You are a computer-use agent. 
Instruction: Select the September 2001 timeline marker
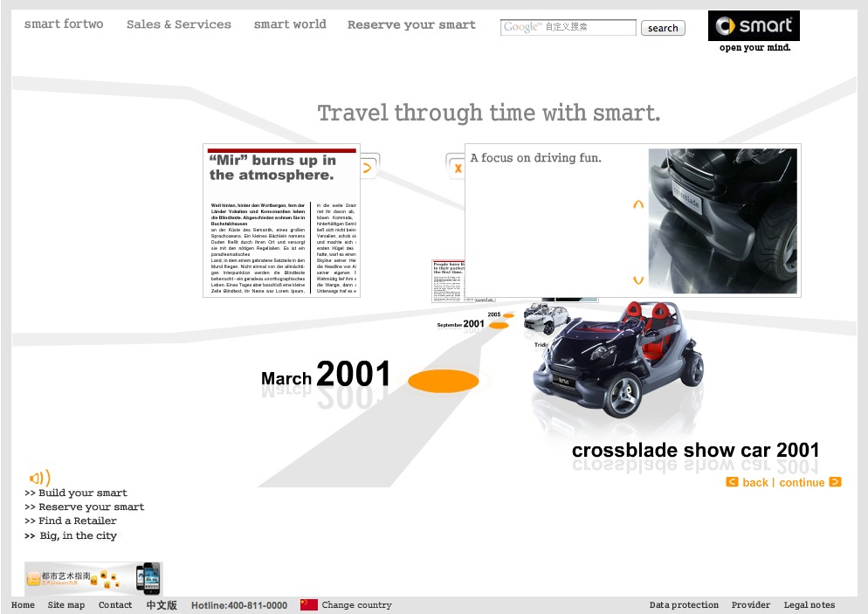499,326
